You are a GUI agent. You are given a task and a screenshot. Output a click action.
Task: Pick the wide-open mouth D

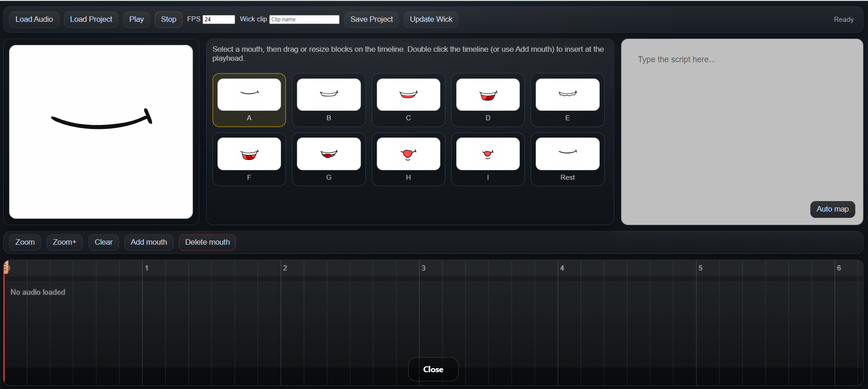[488, 95]
